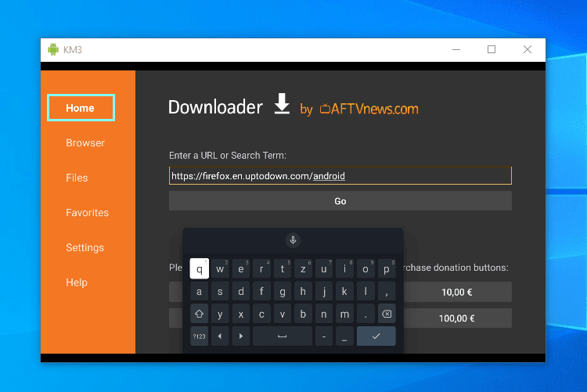Tap the c key on keyboard
This screenshot has height=392, width=587.
[261, 314]
